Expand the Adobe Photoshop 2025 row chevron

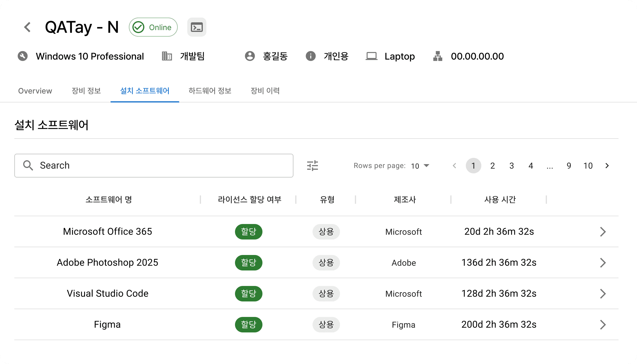pyautogui.click(x=603, y=263)
